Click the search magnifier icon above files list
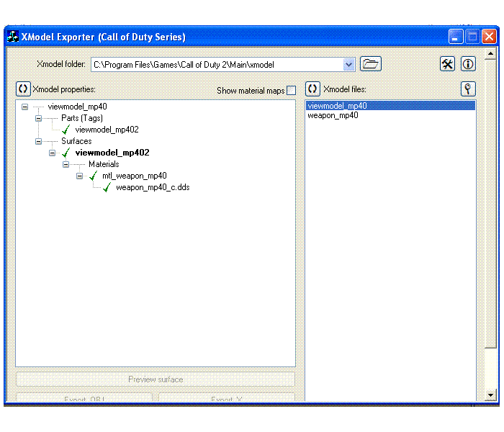Image resolution: width=504 pixels, height=432 pixels. 468,89
